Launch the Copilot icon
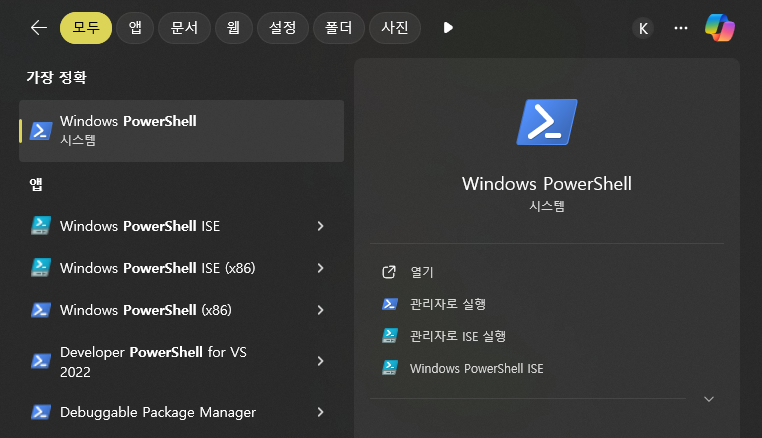Screen dimensions: 762x438 tap(720, 28)
